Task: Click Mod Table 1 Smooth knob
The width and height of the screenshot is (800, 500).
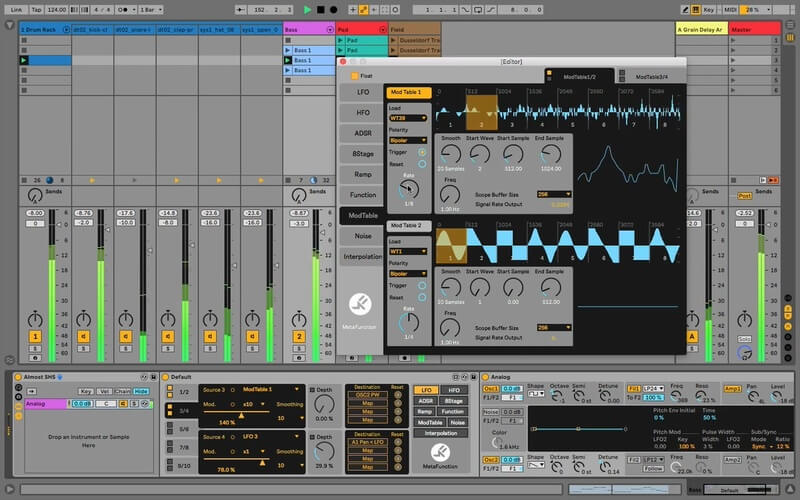Action: [x=451, y=154]
